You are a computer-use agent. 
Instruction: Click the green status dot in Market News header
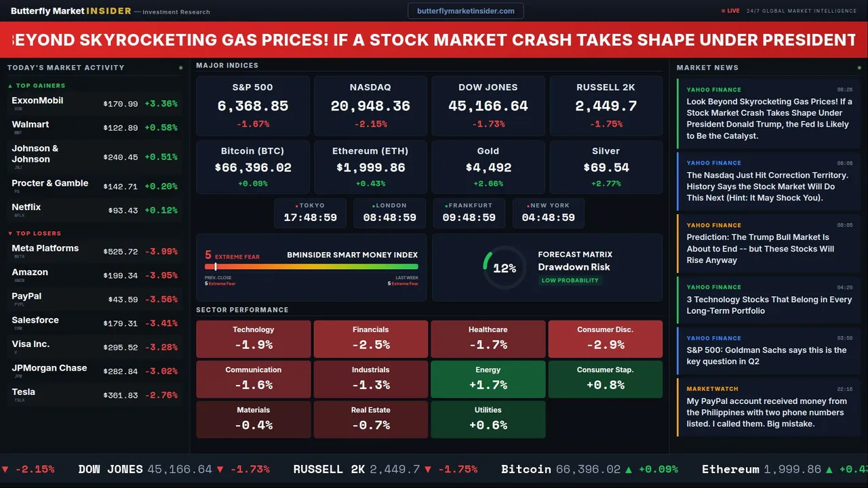tap(858, 68)
